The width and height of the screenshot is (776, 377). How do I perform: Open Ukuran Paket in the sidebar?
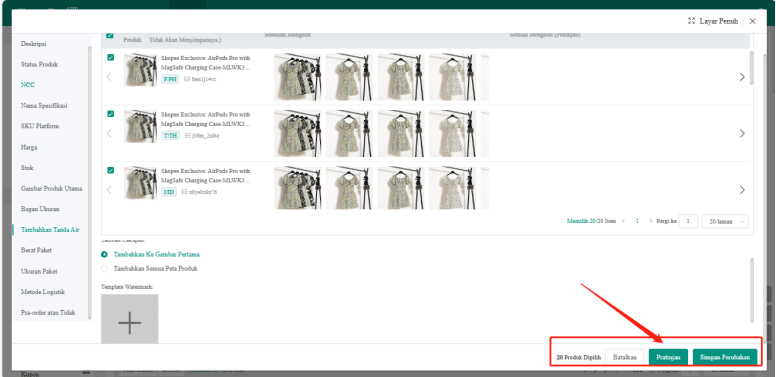(x=39, y=272)
